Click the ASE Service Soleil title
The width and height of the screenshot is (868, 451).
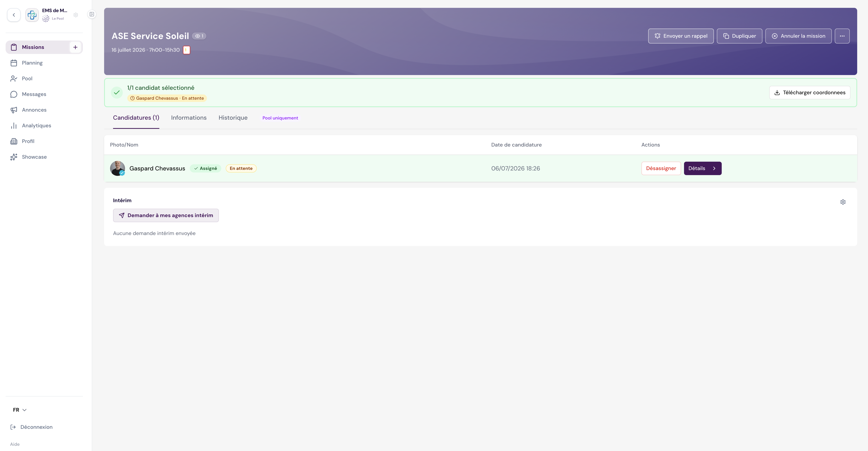(150, 36)
